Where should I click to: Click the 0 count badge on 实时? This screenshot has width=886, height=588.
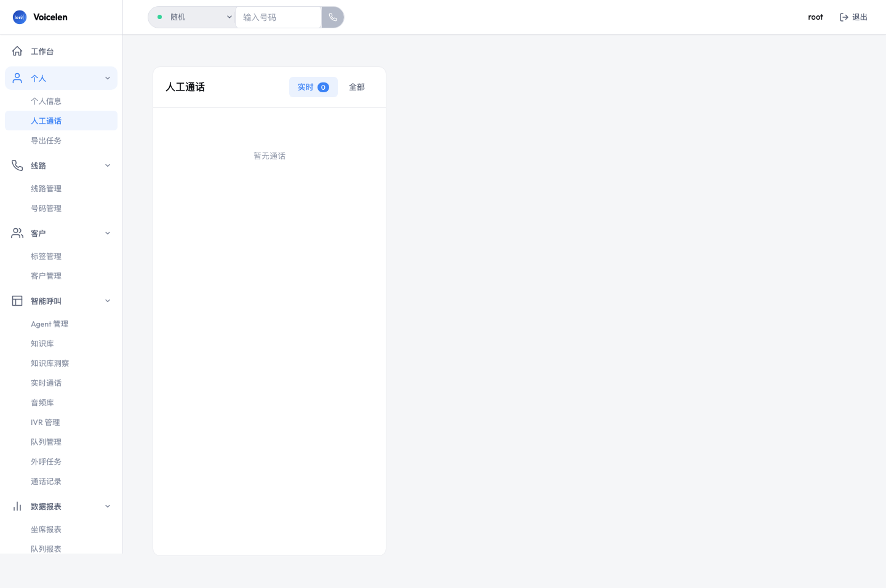click(323, 87)
